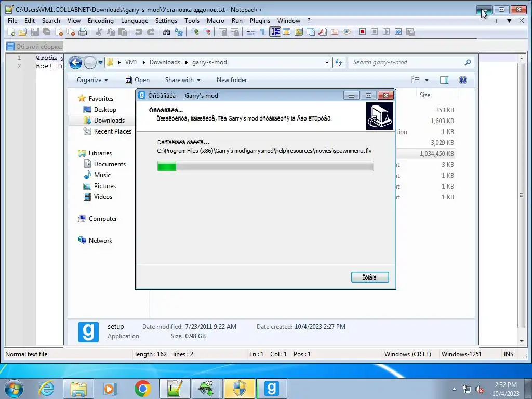
Task: Select Downloads in the navigation pane
Action: 109,121
